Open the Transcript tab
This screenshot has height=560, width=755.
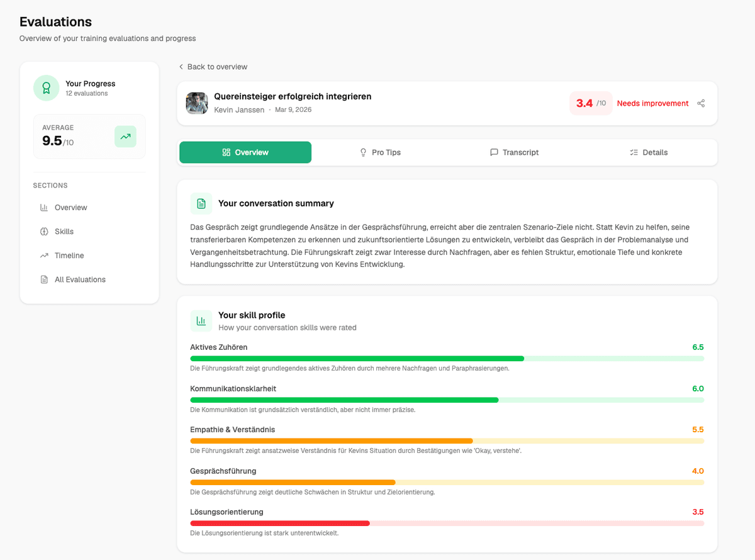tap(514, 152)
